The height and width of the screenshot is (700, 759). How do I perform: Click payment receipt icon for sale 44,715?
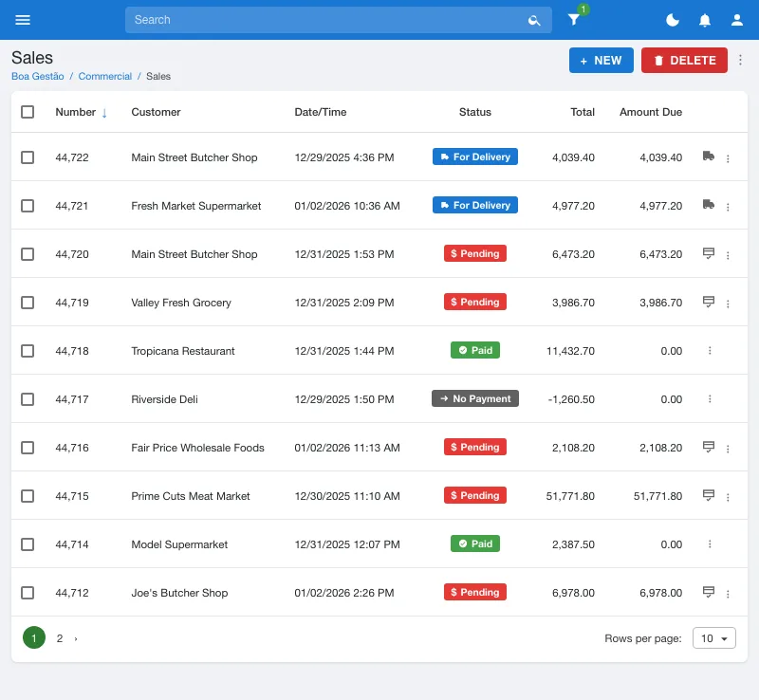click(x=708, y=495)
